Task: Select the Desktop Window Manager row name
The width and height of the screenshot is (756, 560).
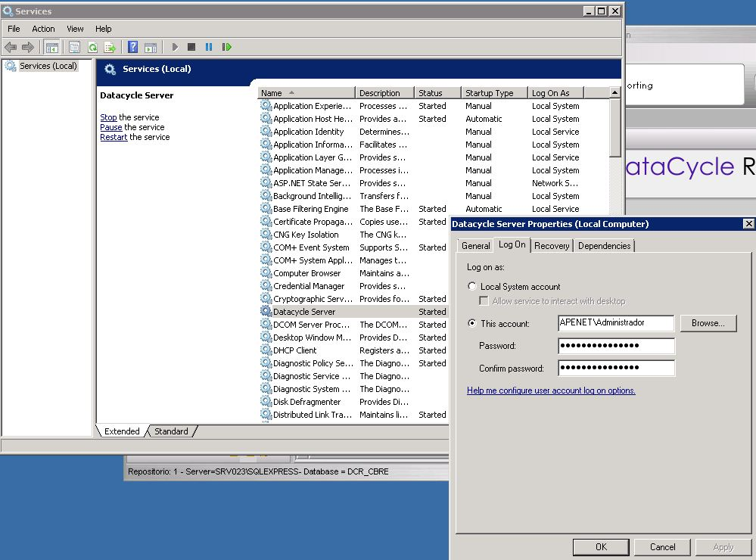Action: pyautogui.click(x=313, y=338)
